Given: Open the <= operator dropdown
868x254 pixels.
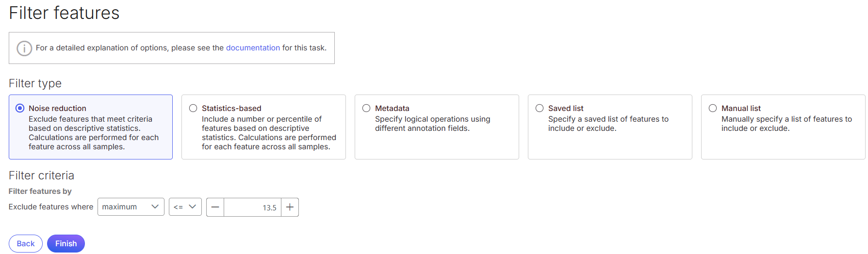Looking at the screenshot, I should [180, 207].
